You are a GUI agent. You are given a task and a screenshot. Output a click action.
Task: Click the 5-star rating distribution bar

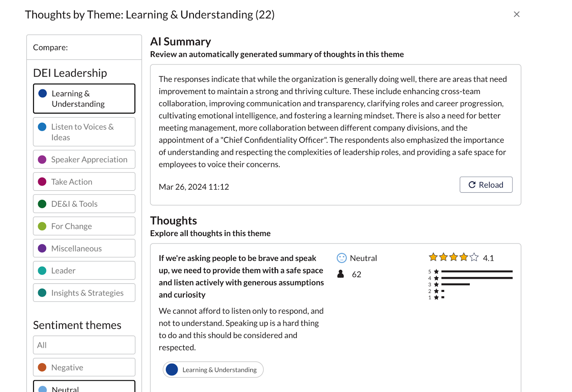(477, 271)
